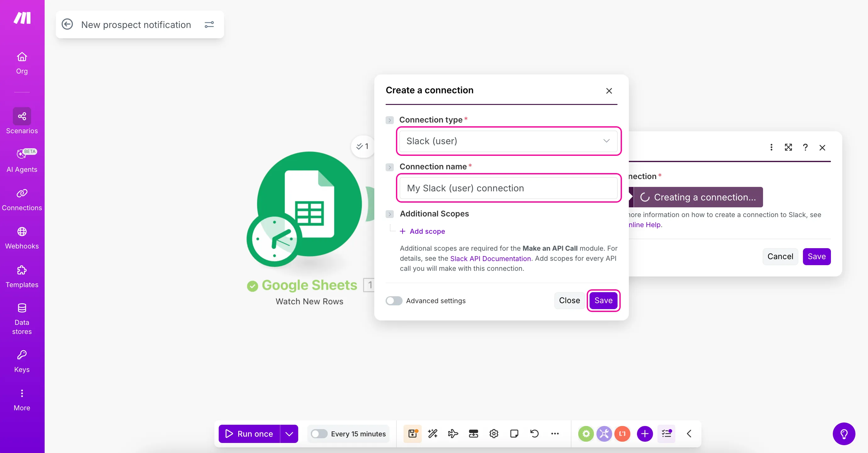Open the orange Text parser icon

tap(622, 434)
